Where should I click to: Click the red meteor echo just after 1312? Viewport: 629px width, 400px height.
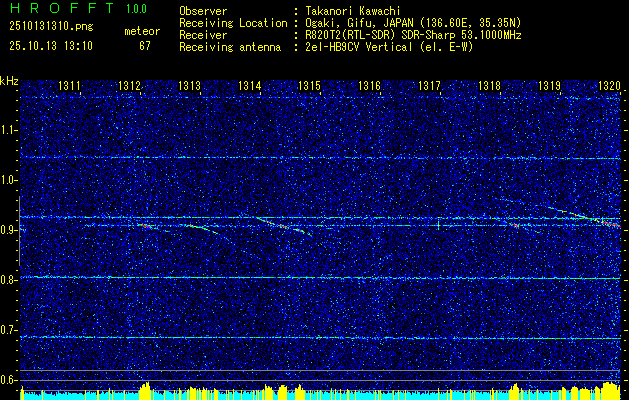(x=145, y=226)
